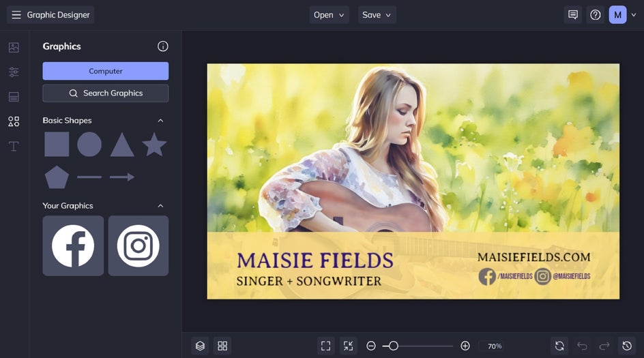This screenshot has height=358, width=644.
Task: Select the MAISIE FIELDS text on canvas
Action: coord(315,260)
